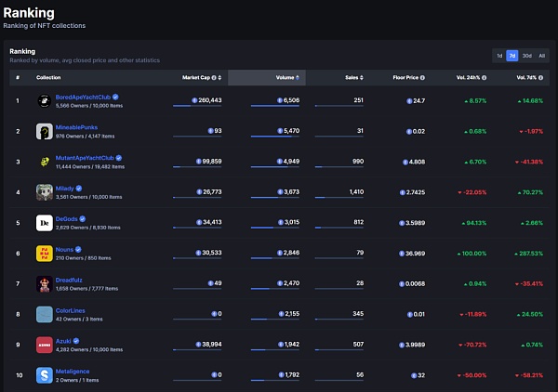Switch time range to 30d
Viewport: 558px width, 392px height.
pos(527,56)
